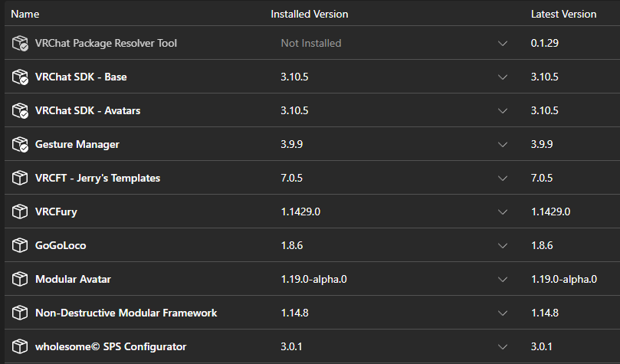Open VRCFury installed version dropdown

point(503,212)
